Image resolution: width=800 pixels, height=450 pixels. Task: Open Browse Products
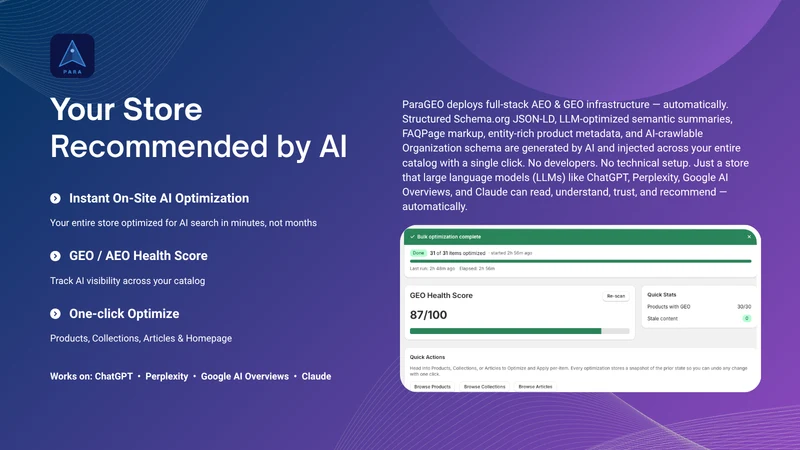[432, 387]
